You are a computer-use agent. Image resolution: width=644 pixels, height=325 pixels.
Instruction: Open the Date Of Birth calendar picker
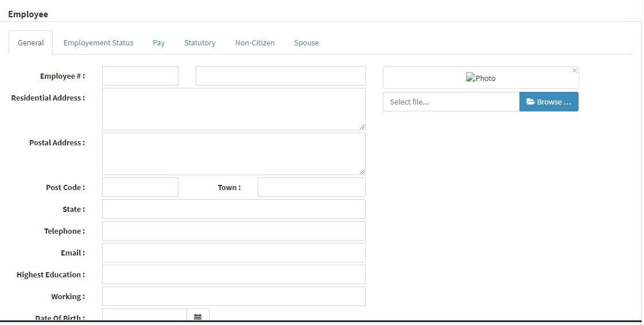point(198,316)
